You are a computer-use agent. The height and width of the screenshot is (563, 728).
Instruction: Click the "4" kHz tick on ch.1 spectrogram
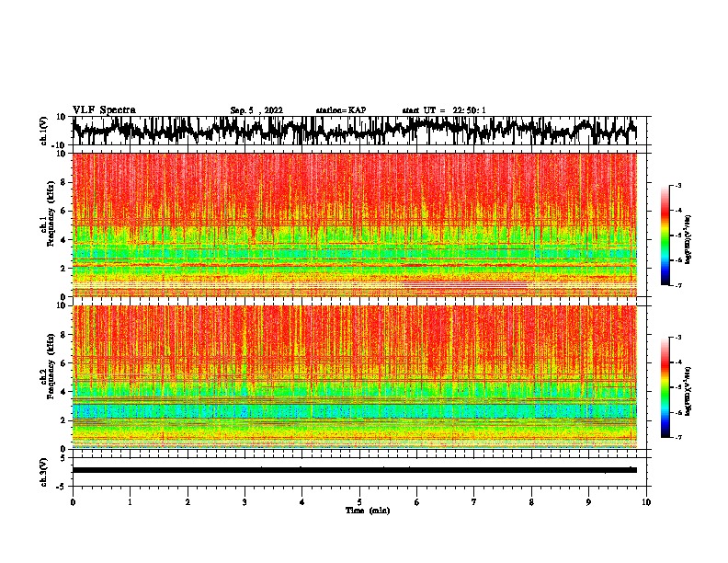pyautogui.click(x=63, y=240)
